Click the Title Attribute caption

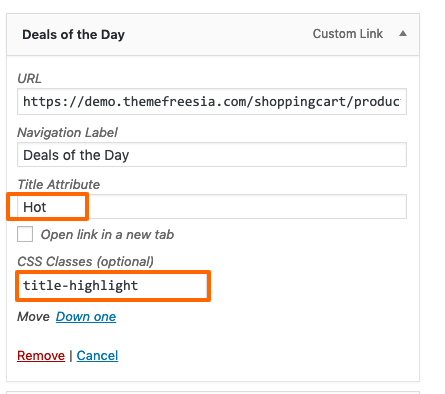click(59, 185)
